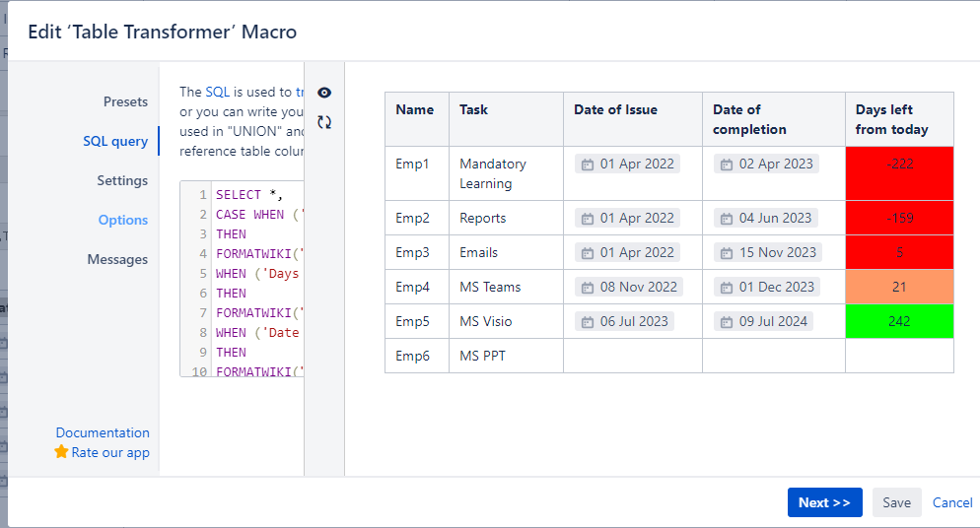Screen dimensions: 980x528
Task: Click calendar icon in 09 Jul 2024 date
Action: pos(727,321)
